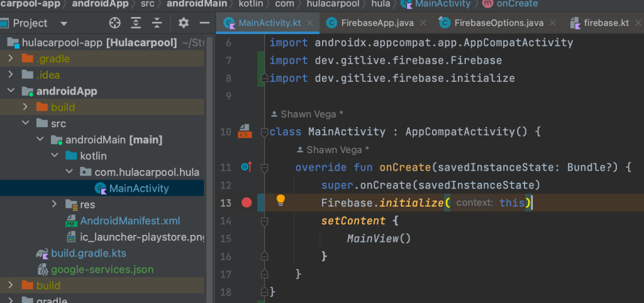Click the yellow lightbulb quick-fix icon

tap(280, 200)
